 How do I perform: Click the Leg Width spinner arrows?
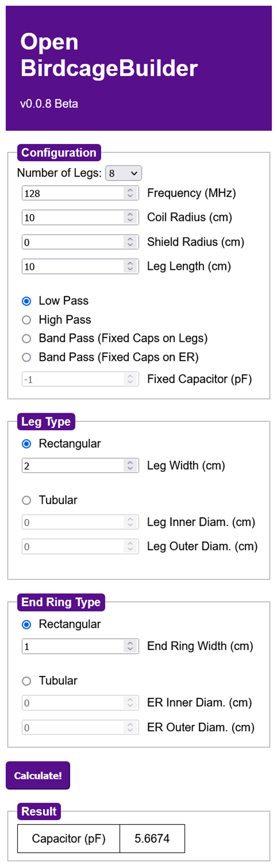(x=130, y=466)
